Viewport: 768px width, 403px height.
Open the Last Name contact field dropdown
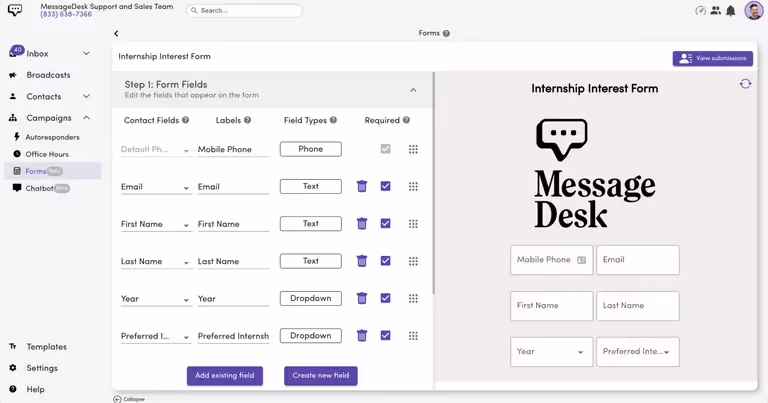pyautogui.click(x=156, y=261)
